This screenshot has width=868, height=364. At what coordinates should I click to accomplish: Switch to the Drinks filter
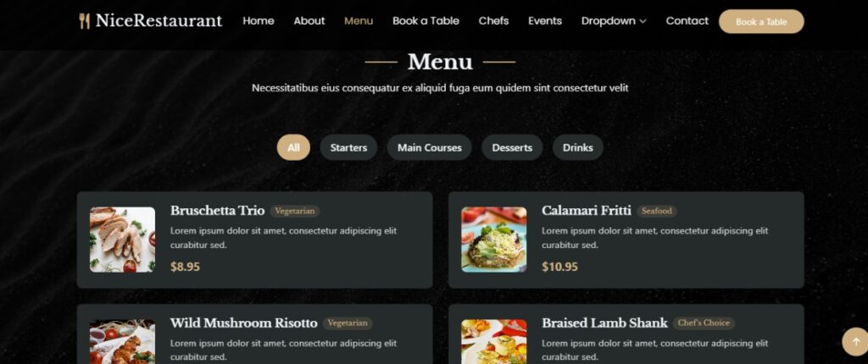coord(578,147)
